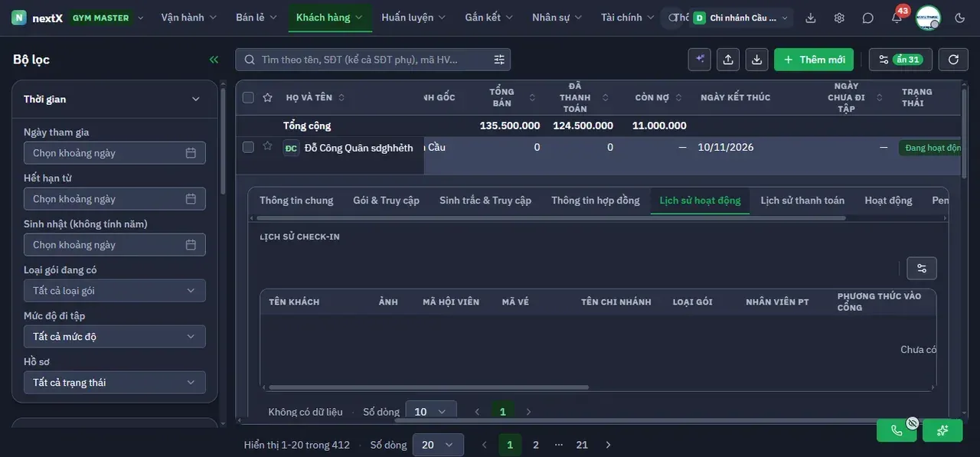Toggle the star icon in table header

pyautogui.click(x=267, y=97)
